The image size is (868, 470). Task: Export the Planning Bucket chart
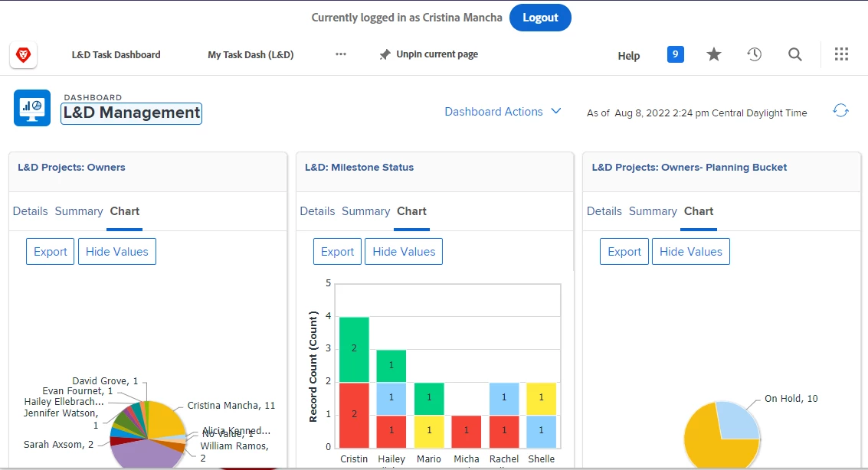pyautogui.click(x=624, y=252)
